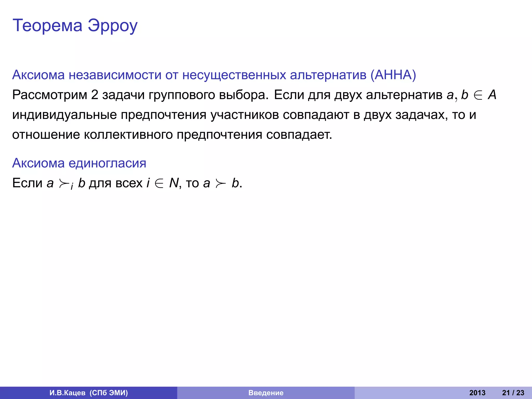Click the formula line starting "Если a ≻ᵢ b"
This screenshot has height=399, width=532.
(x=127, y=183)
